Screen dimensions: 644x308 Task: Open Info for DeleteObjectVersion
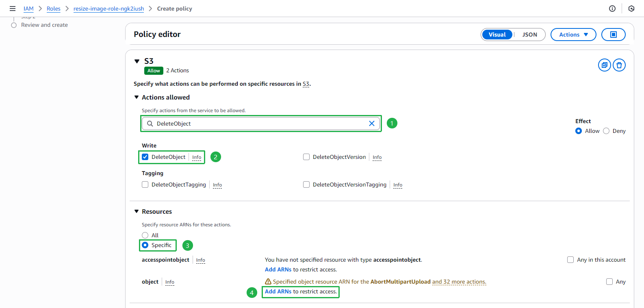pyautogui.click(x=377, y=157)
